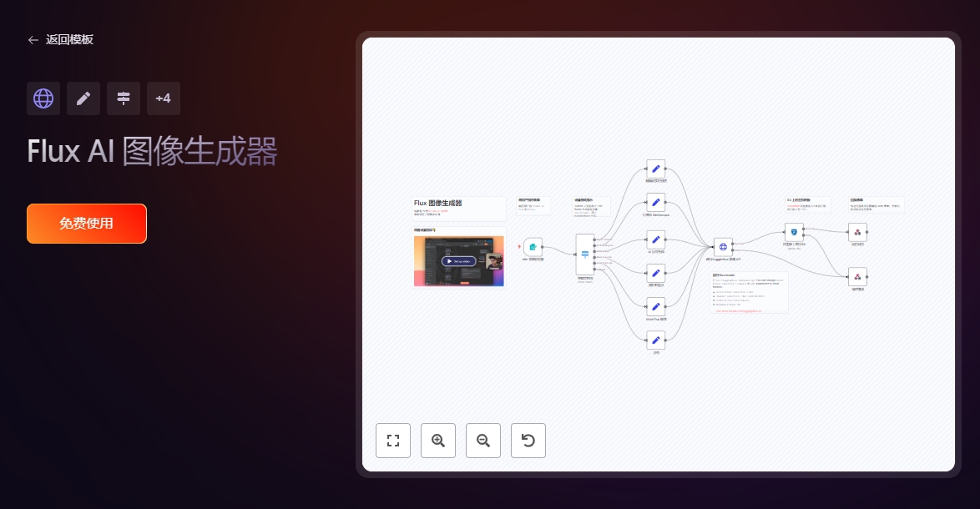Screen dimensions: 980x509
Task: Play the Set up video tutorial thumbnail
Action: point(459,260)
